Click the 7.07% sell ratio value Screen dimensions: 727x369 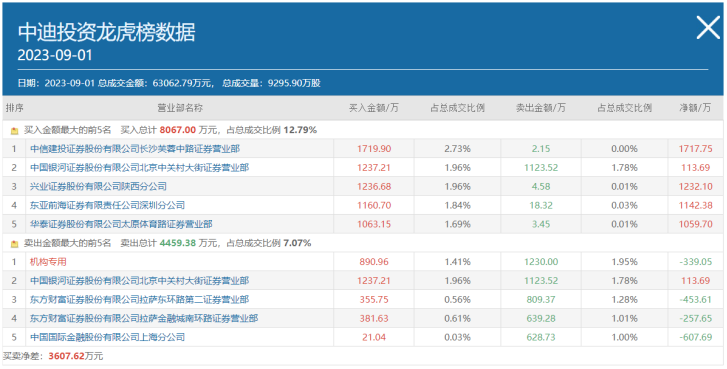pos(297,243)
